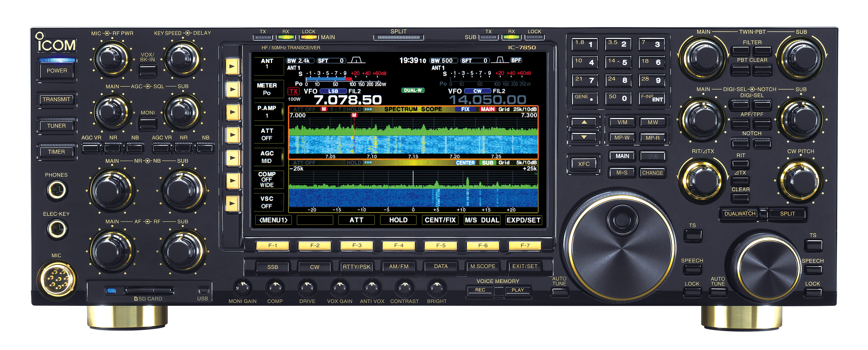
Task: Push the POWER button
Action: [x=57, y=71]
